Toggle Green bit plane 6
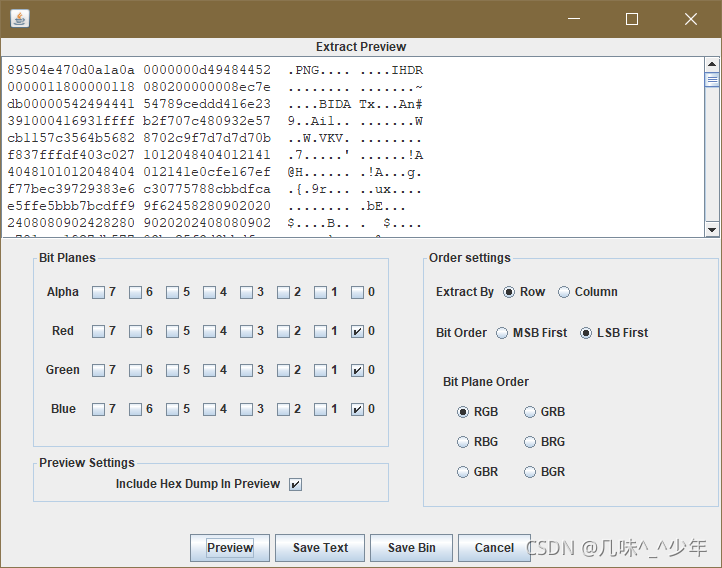This screenshot has height=568, width=722. tap(135, 371)
